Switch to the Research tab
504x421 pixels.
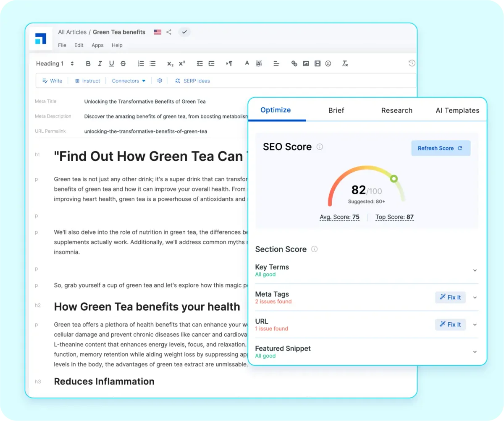(x=396, y=110)
